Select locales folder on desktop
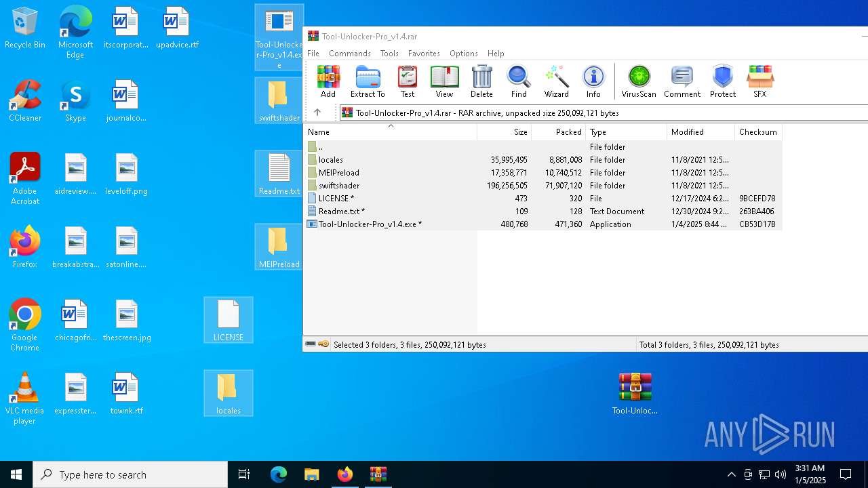Viewport: 868px width, 488px height. click(x=229, y=393)
